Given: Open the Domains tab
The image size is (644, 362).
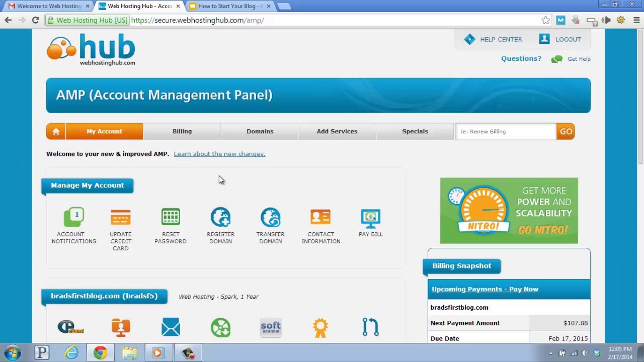Looking at the screenshot, I should click(x=260, y=131).
